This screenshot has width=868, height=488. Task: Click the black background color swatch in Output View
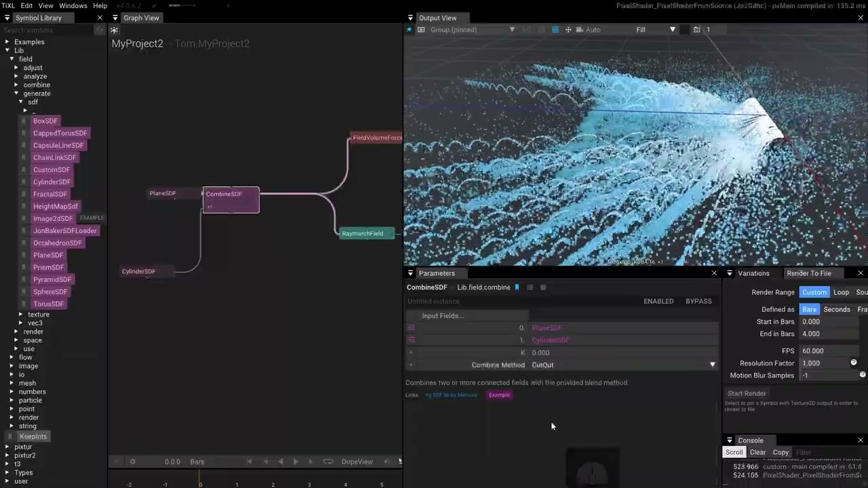pyautogui.click(x=684, y=30)
